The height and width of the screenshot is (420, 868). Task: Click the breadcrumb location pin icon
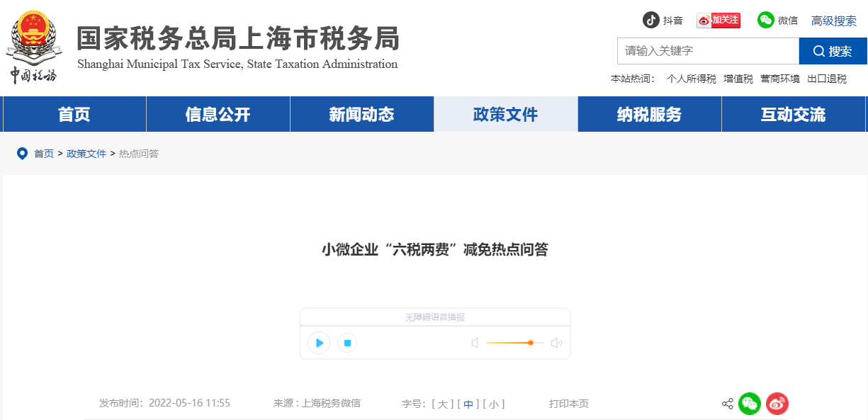coord(22,153)
